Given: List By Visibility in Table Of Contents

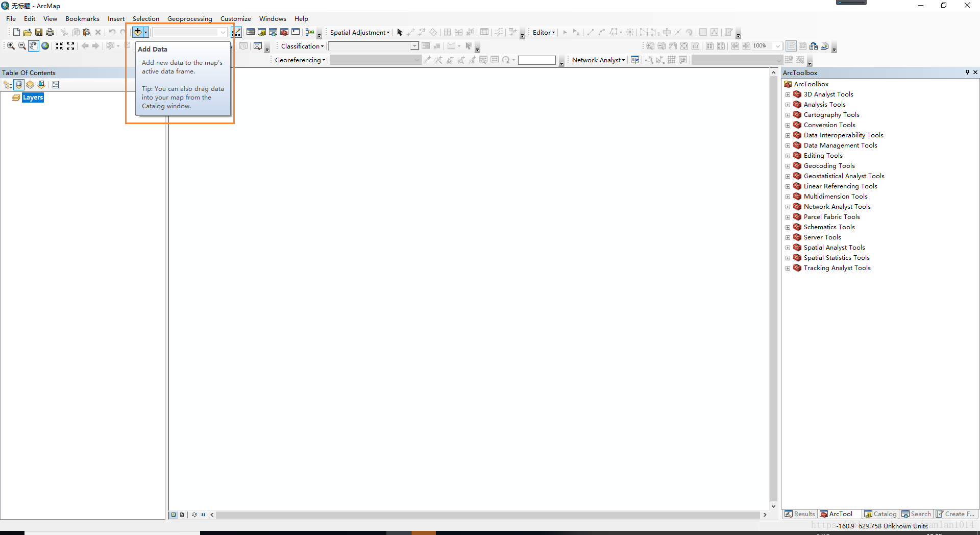Looking at the screenshot, I should coord(30,85).
